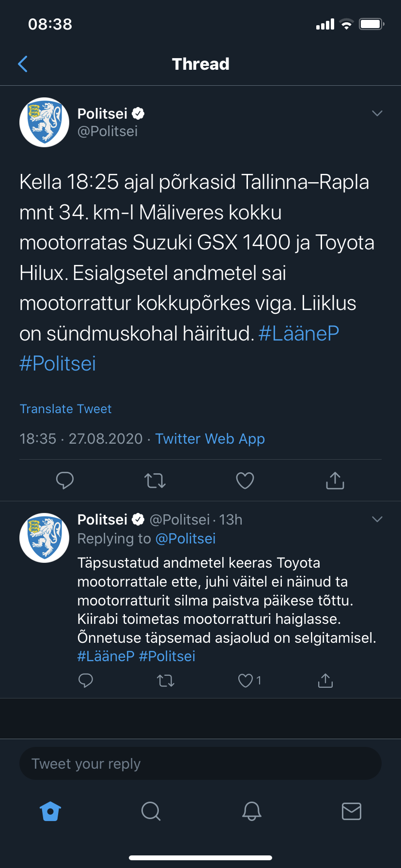Retweet the main Politsei tweet

pyautogui.click(x=155, y=480)
